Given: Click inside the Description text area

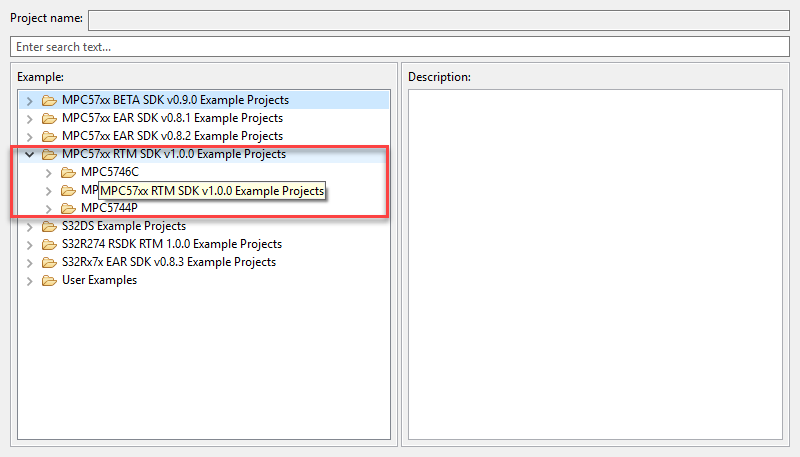Looking at the screenshot, I should 595,264.
